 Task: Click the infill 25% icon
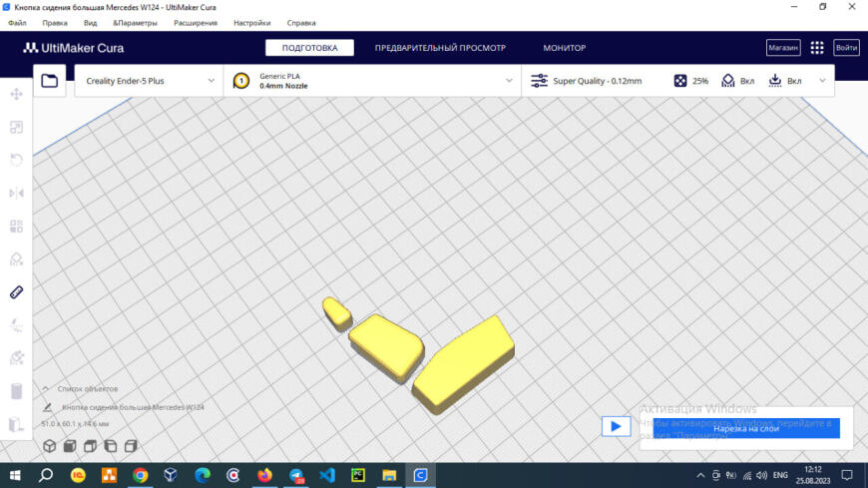tap(680, 81)
